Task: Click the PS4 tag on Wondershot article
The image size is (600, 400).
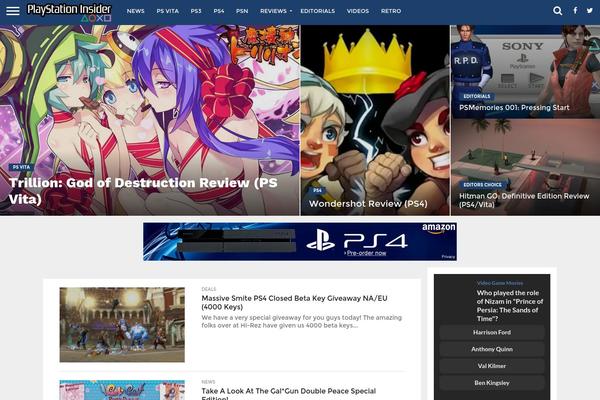Action: [317, 190]
